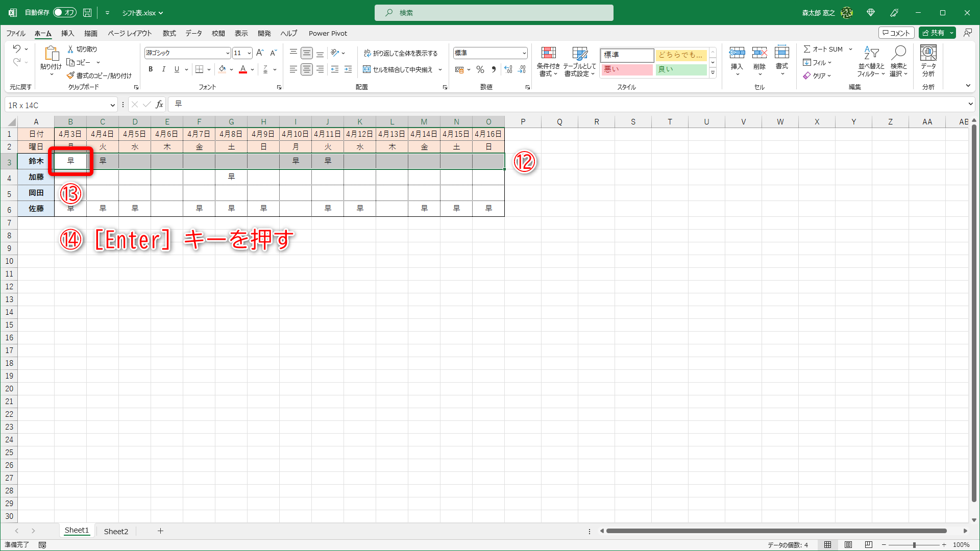The width and height of the screenshot is (980, 551).
Task: Open the font name dropdown
Action: (228, 53)
